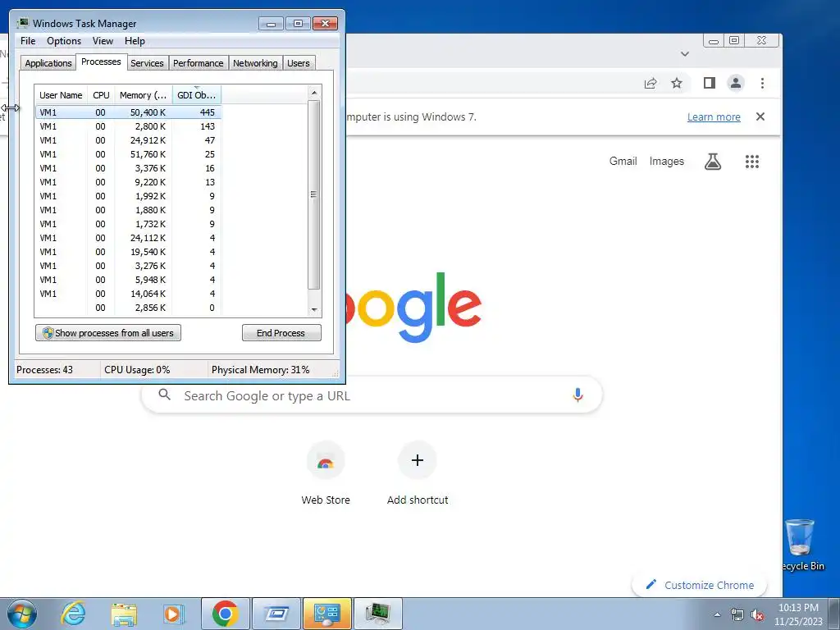
Task: Select the process row using 50,400 K
Action: [x=129, y=112]
